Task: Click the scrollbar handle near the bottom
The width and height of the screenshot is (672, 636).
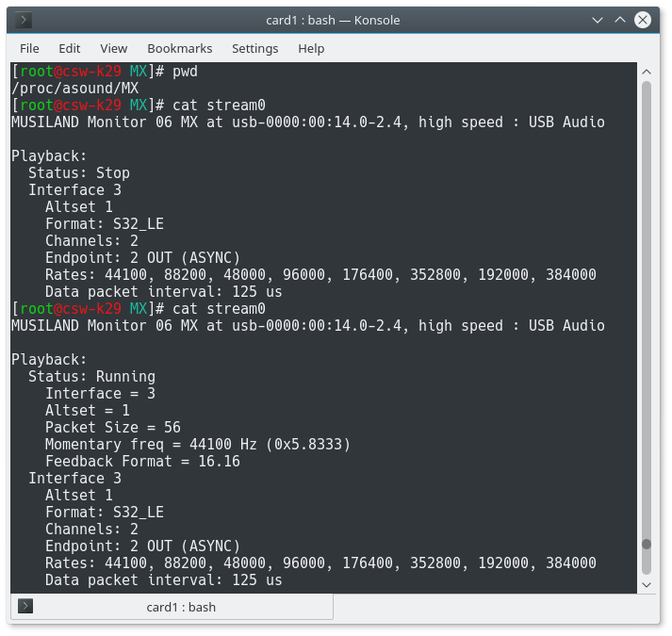Action: [647, 545]
